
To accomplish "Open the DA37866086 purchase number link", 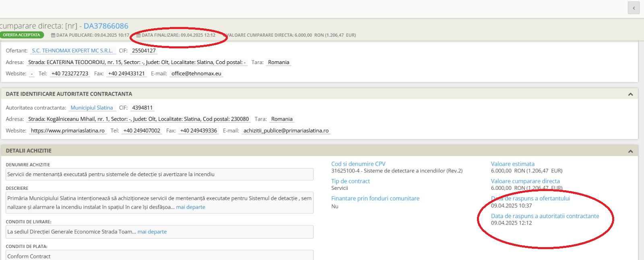I will pyautogui.click(x=106, y=26).
